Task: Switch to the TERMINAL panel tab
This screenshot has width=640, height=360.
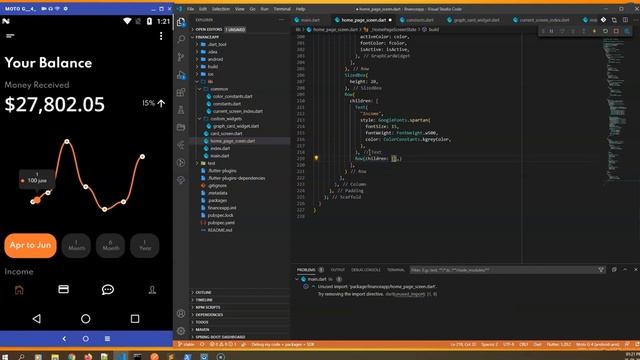Action: pyautogui.click(x=396, y=270)
